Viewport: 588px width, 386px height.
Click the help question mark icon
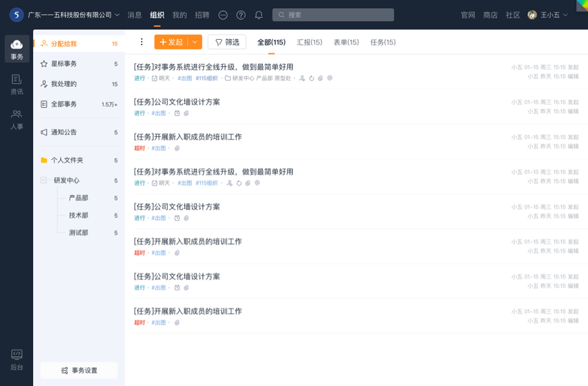pos(241,15)
